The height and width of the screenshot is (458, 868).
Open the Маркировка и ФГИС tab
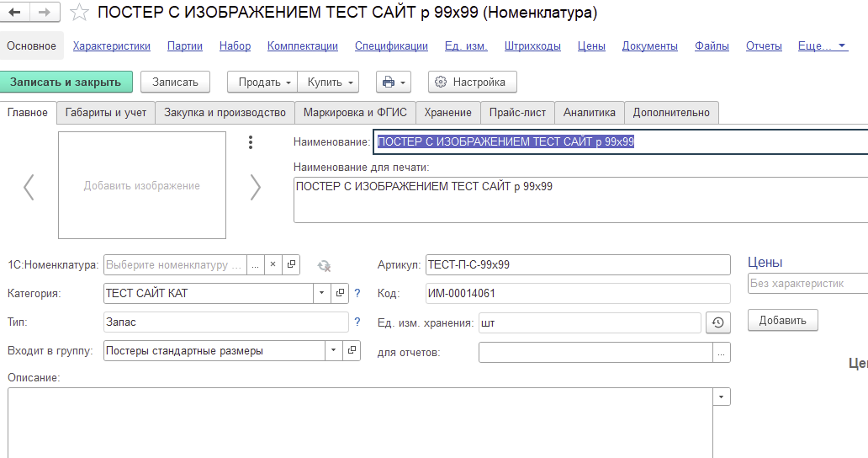[356, 112]
